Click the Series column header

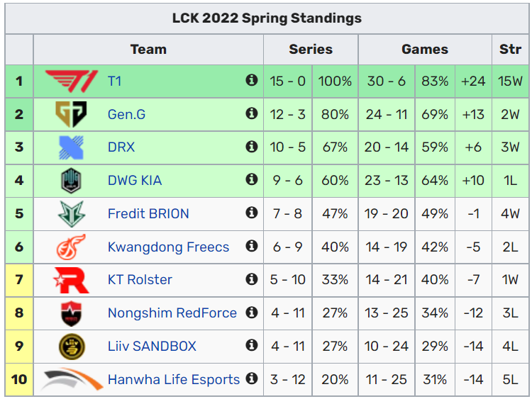pos(311,50)
